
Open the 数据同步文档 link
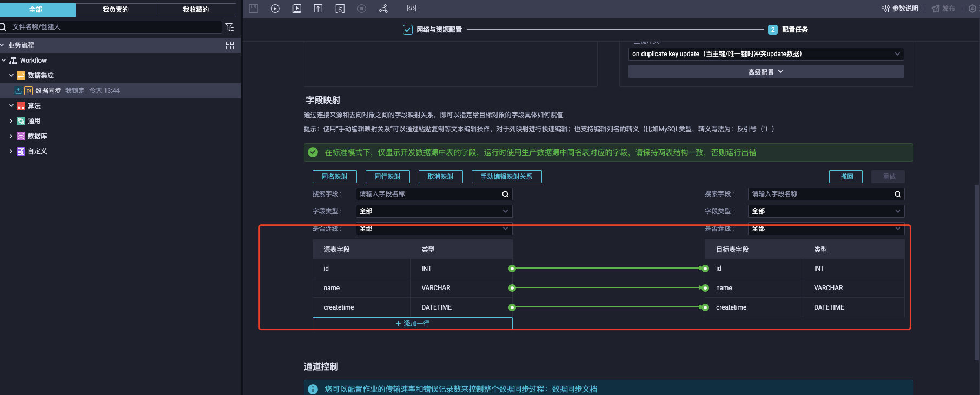(574, 389)
